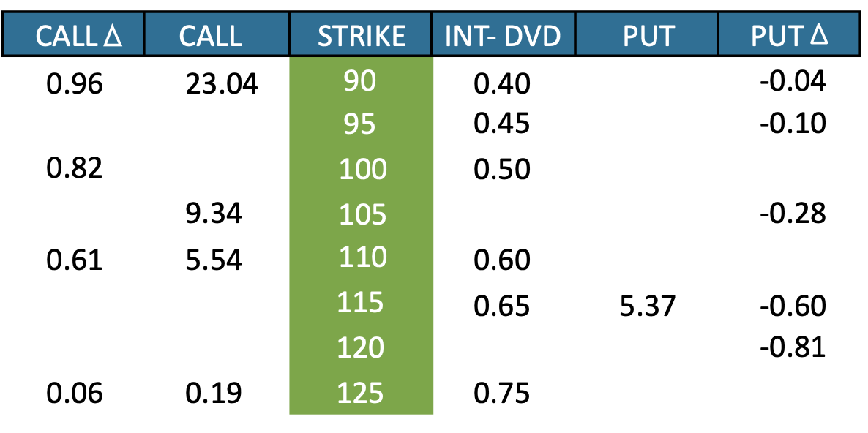Click the CALL Δ column header
868x433 pixels.
[73, 34]
